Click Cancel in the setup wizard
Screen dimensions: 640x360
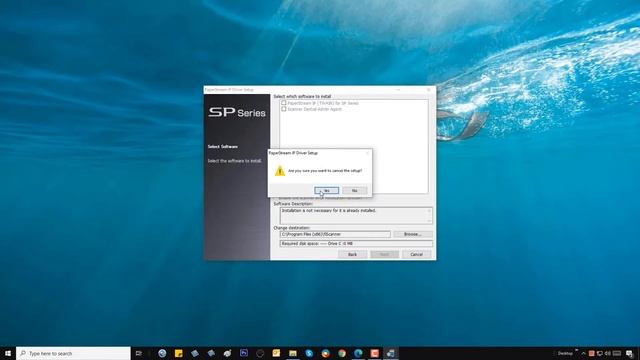coord(416,254)
